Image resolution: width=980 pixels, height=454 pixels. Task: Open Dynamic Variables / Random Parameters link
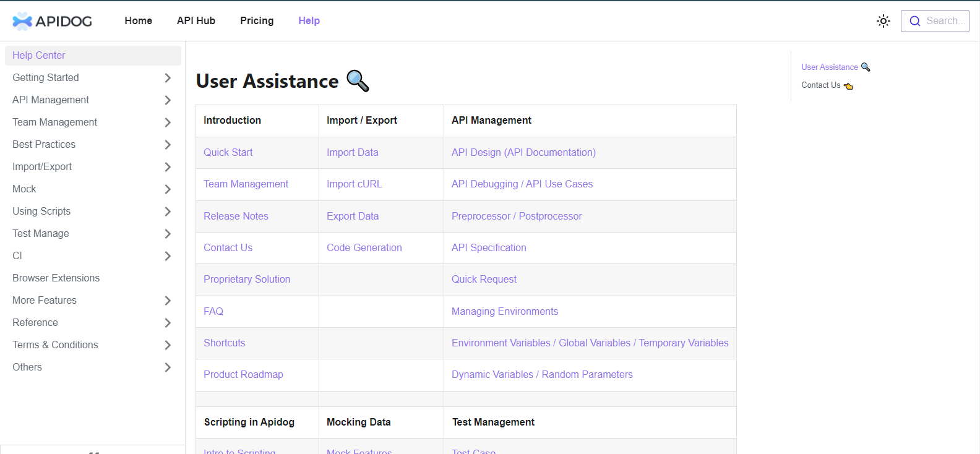tap(542, 374)
